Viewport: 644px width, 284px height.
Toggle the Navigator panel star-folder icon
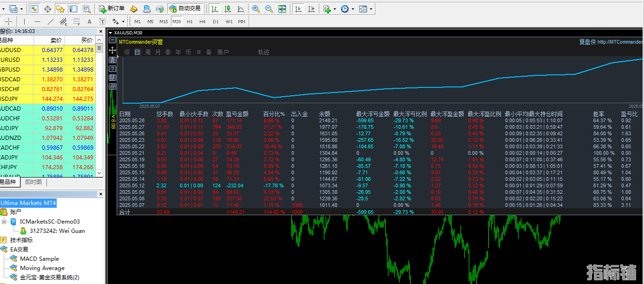click(x=60, y=8)
